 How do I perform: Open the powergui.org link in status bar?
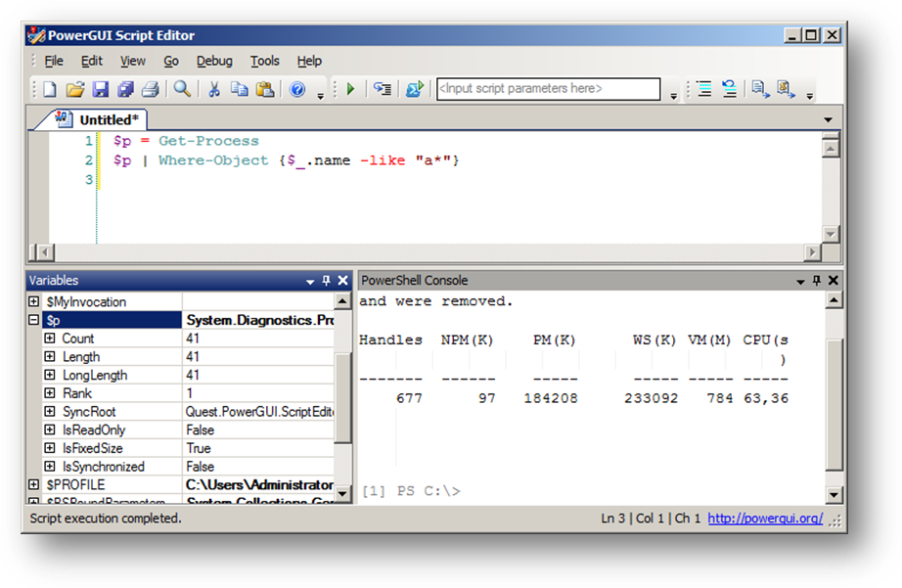pos(765,519)
